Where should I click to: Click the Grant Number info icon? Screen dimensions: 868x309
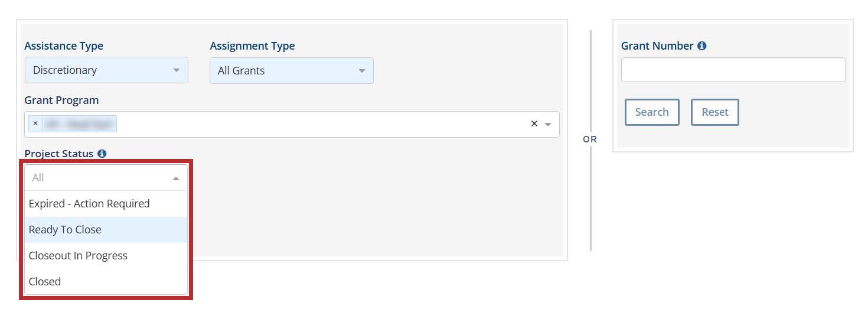pyautogui.click(x=701, y=45)
